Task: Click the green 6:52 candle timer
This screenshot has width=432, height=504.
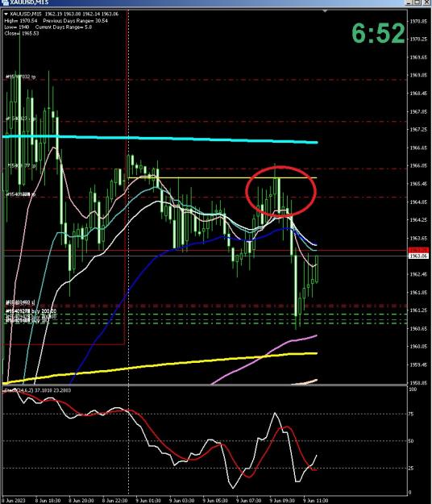Action: [378, 33]
